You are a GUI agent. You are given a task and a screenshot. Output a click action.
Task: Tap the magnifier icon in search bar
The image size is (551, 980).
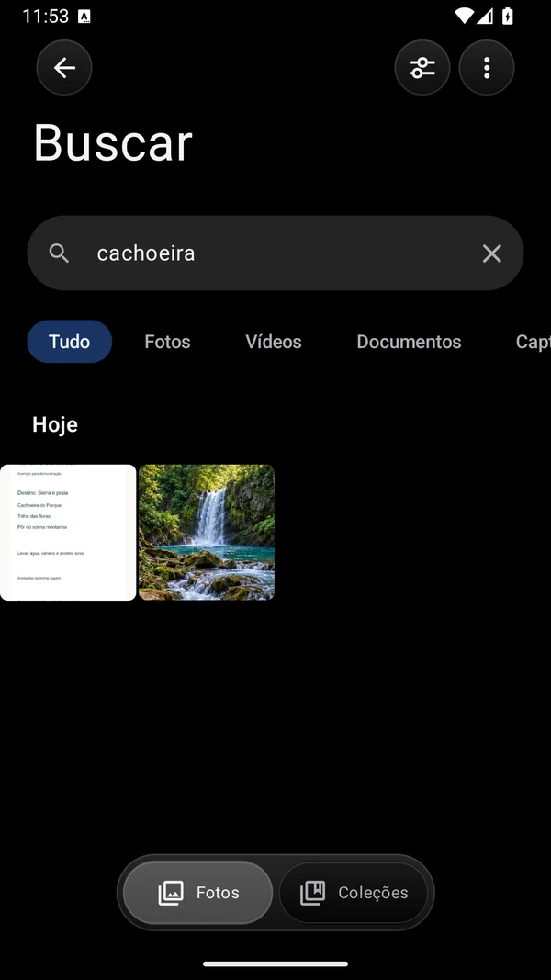[60, 253]
